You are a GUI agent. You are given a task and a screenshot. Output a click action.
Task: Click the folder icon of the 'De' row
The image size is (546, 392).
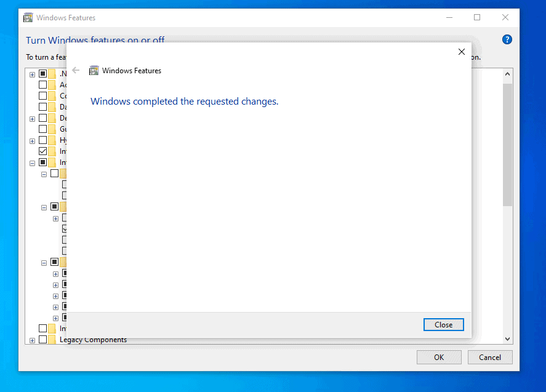(52, 118)
